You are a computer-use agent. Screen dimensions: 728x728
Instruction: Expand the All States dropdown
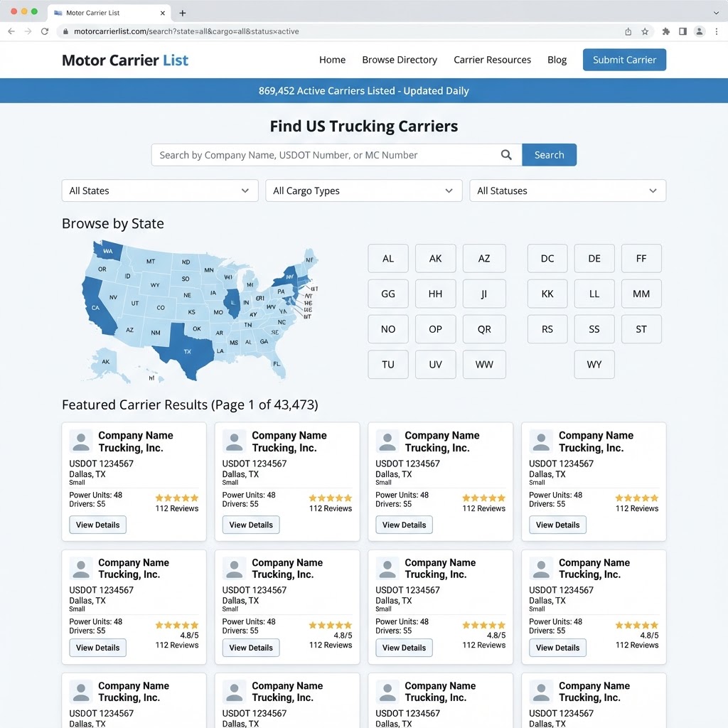click(160, 191)
